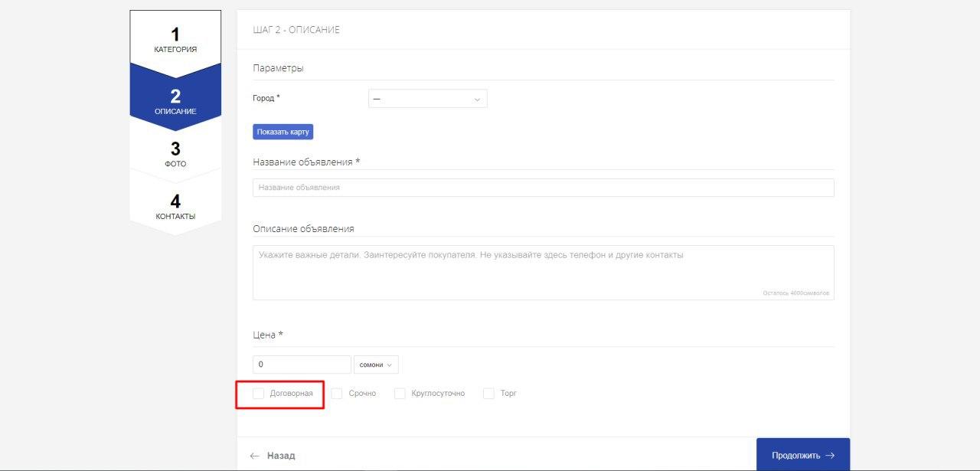
Task: Expand the сомони currency dropdown
Action: pos(376,365)
